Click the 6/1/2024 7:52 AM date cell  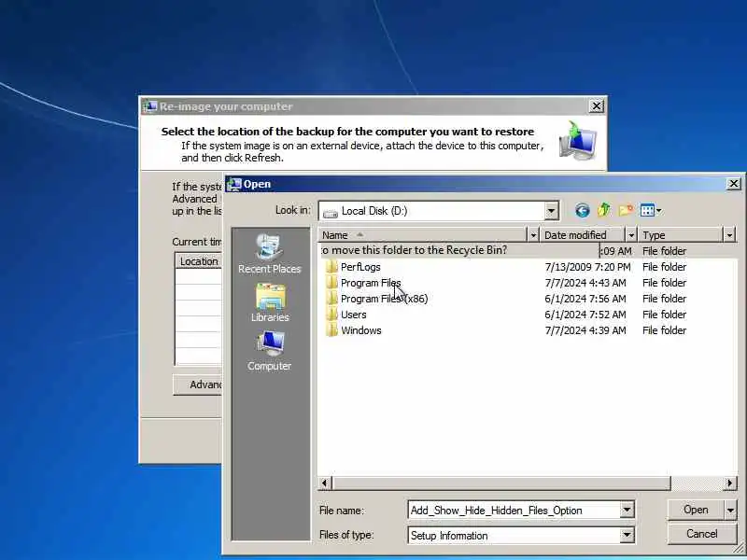585,315
